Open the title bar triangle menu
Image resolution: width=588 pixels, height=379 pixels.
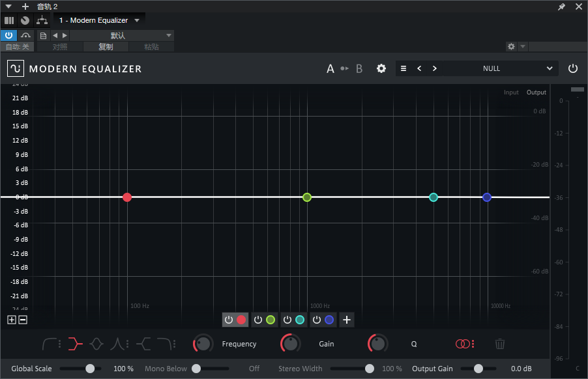8,7
